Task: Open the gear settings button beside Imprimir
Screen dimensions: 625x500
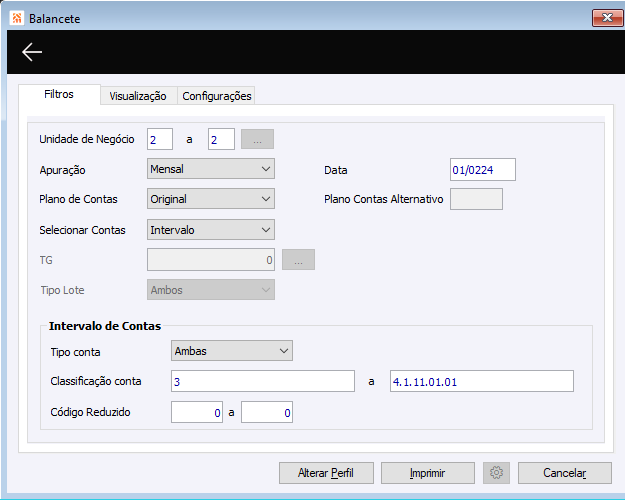Action: click(x=496, y=473)
